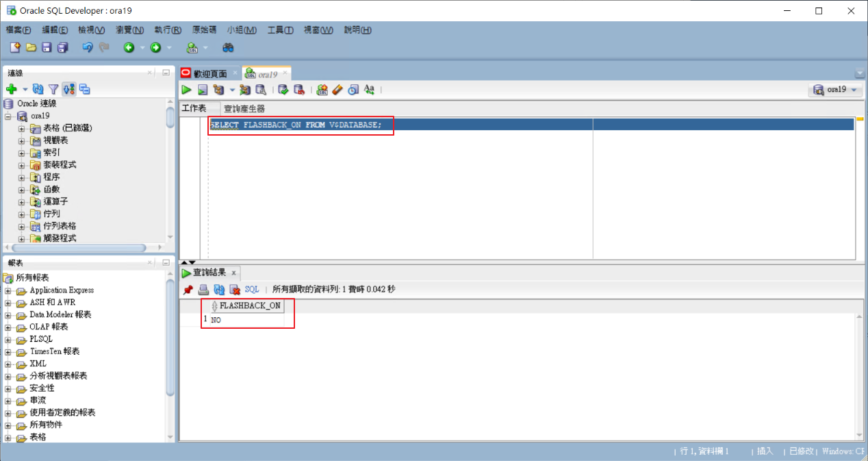
Task: Select the PLSQL reports folder
Action: pyautogui.click(x=41, y=339)
